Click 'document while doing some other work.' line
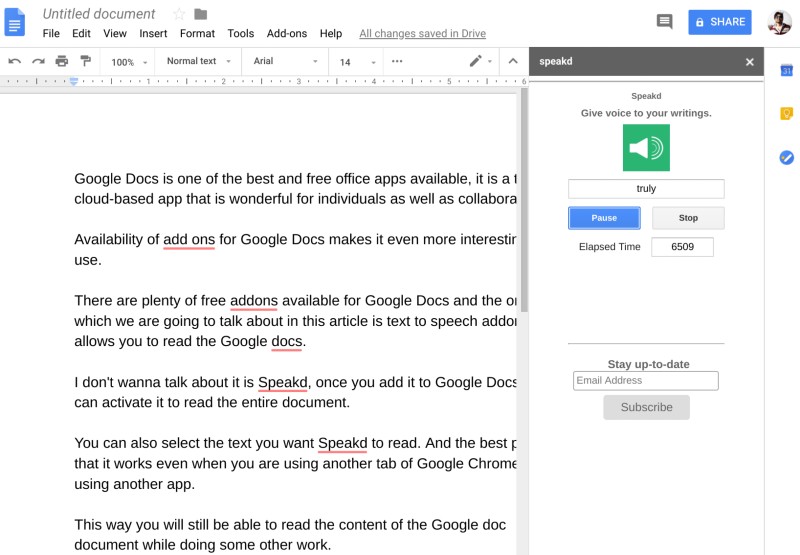800x555 pixels. 203,545
